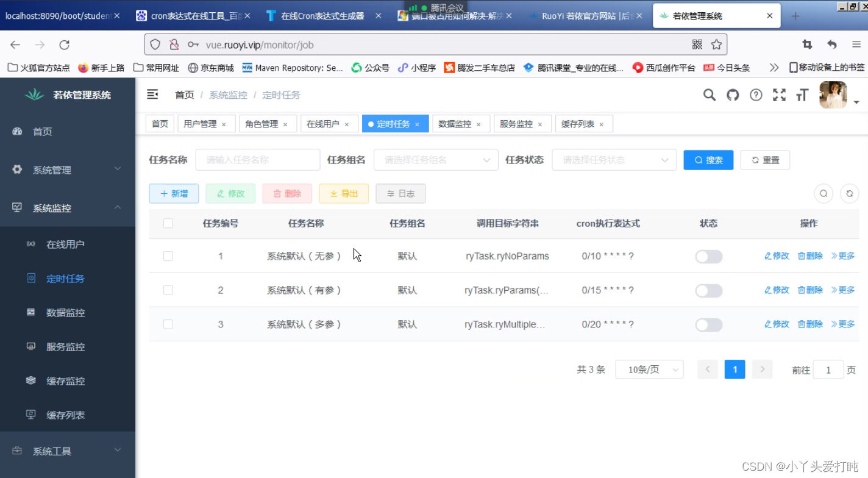Open 缓存监控 in sidebar
868x478 pixels.
(68, 380)
